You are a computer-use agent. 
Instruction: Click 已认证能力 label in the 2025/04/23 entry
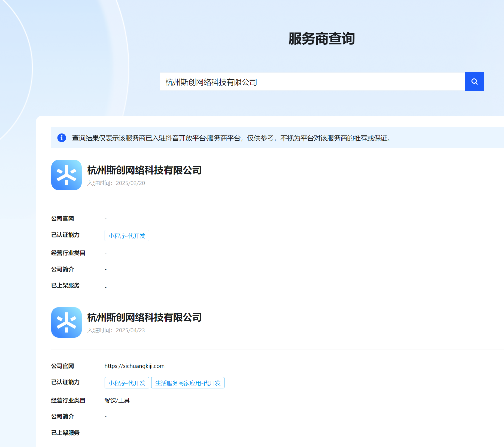tap(65, 382)
